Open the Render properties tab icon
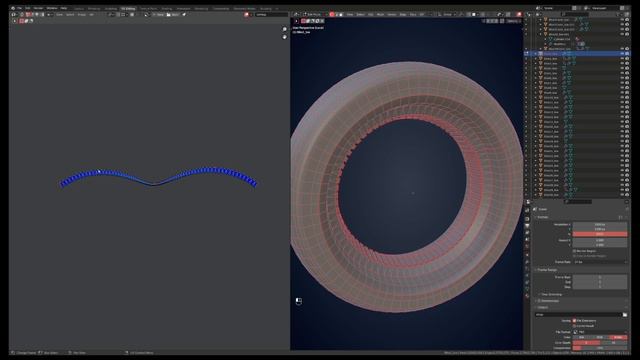Viewport: 640px width, 360px height. tap(527, 218)
